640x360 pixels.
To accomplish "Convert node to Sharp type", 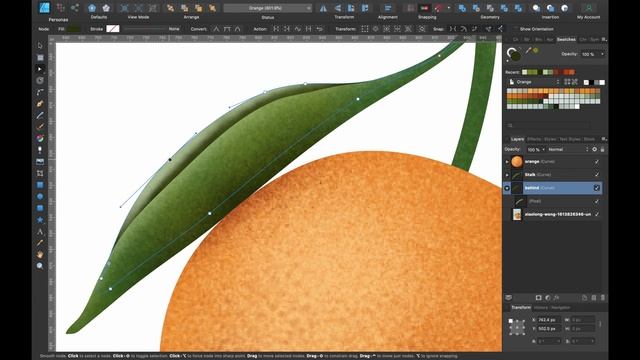I will click(x=216, y=29).
